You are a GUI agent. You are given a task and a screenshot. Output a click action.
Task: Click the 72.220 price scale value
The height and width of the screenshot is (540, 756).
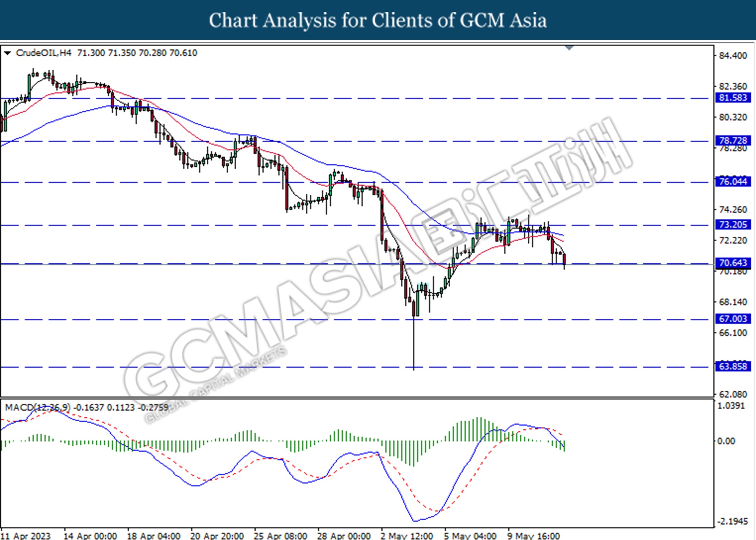click(x=733, y=241)
